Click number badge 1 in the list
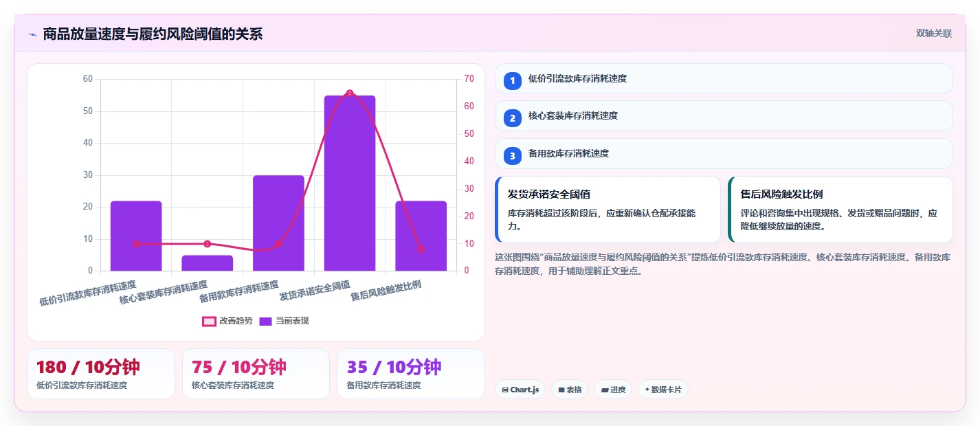 pyautogui.click(x=512, y=80)
